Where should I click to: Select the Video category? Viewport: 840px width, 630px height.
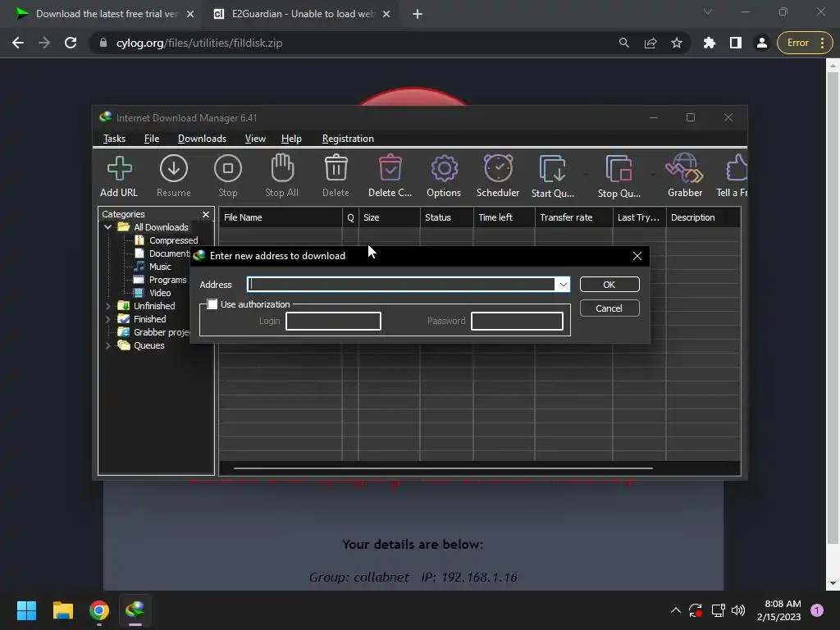160,293
